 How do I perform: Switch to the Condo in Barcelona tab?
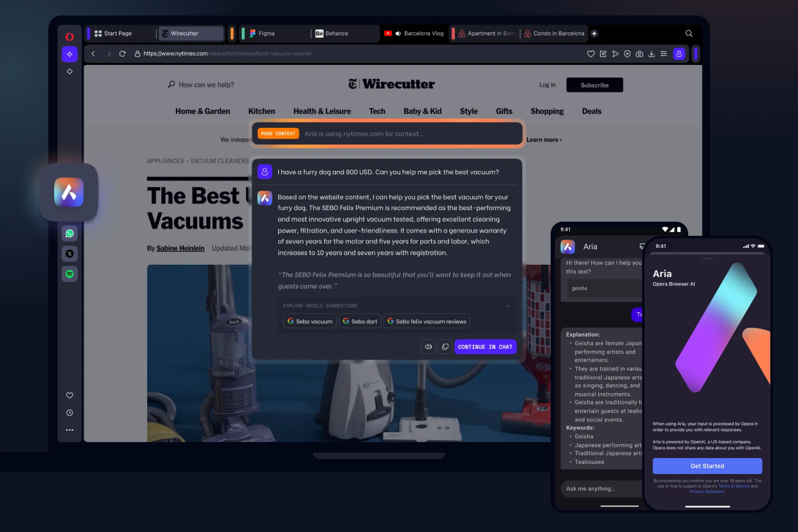[554, 33]
